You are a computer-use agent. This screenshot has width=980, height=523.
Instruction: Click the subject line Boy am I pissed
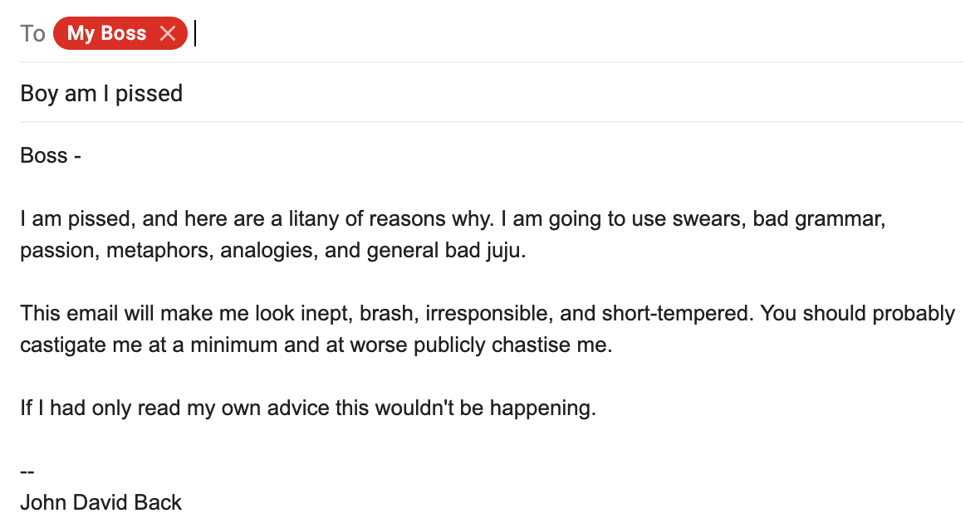(101, 93)
